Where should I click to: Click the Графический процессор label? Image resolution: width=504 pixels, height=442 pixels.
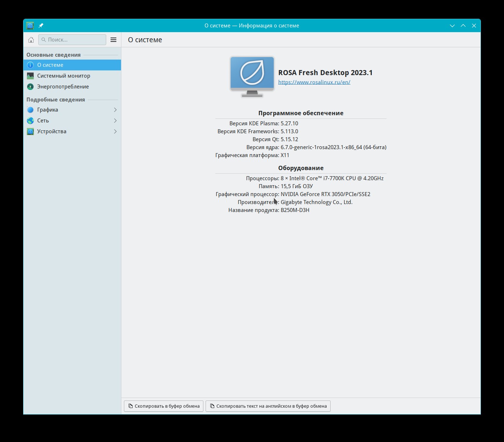point(247,194)
